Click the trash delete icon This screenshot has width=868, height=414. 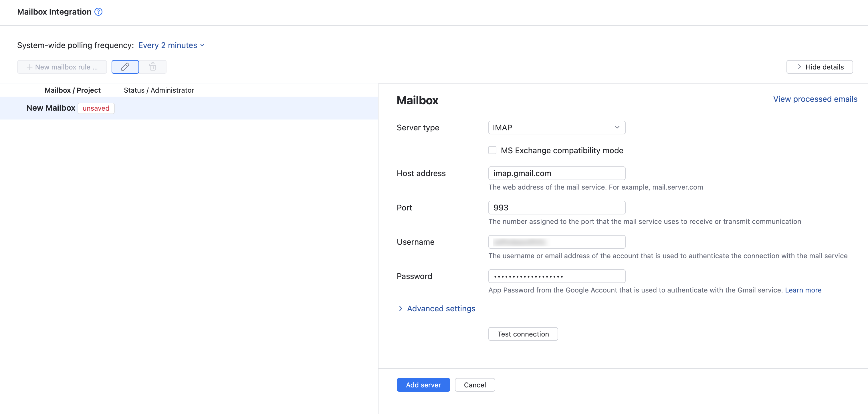point(153,67)
